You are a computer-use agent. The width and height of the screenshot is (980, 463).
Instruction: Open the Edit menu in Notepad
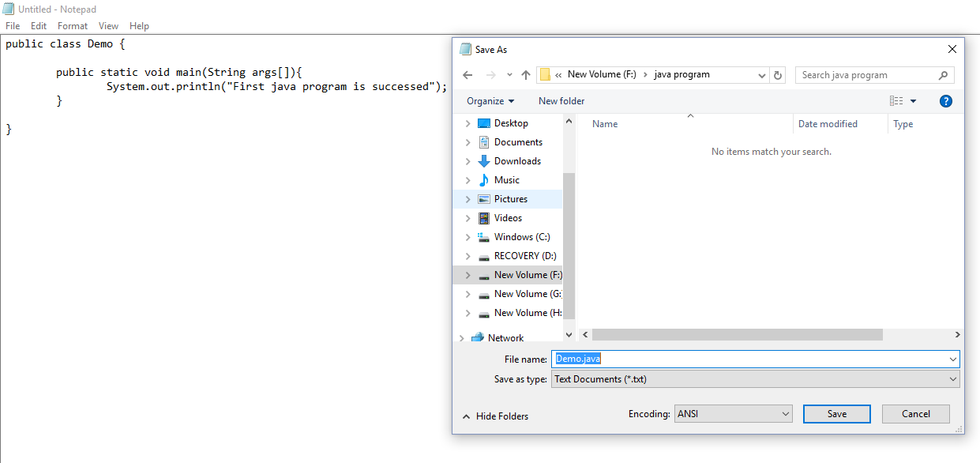tap(38, 25)
